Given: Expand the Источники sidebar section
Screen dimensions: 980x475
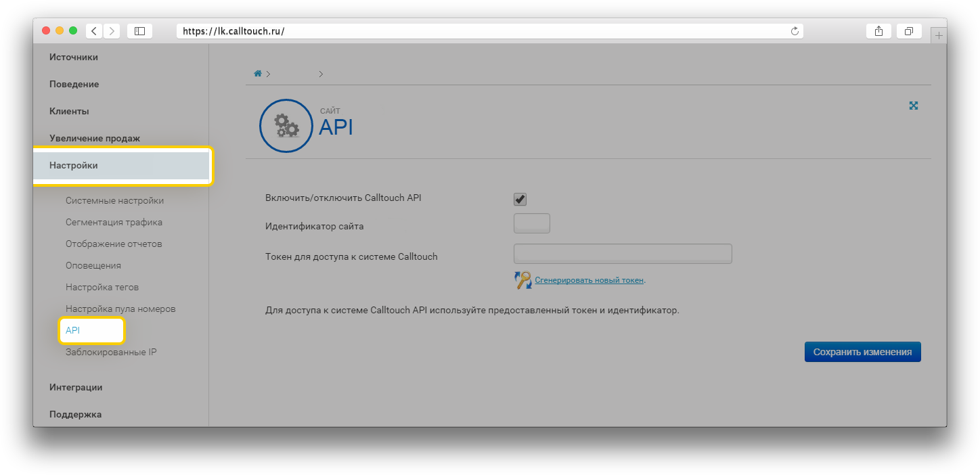Looking at the screenshot, I should tap(74, 58).
